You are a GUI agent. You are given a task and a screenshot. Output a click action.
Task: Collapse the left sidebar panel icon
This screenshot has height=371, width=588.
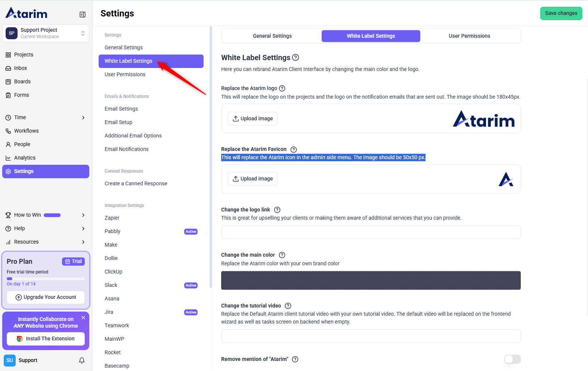pyautogui.click(x=83, y=15)
